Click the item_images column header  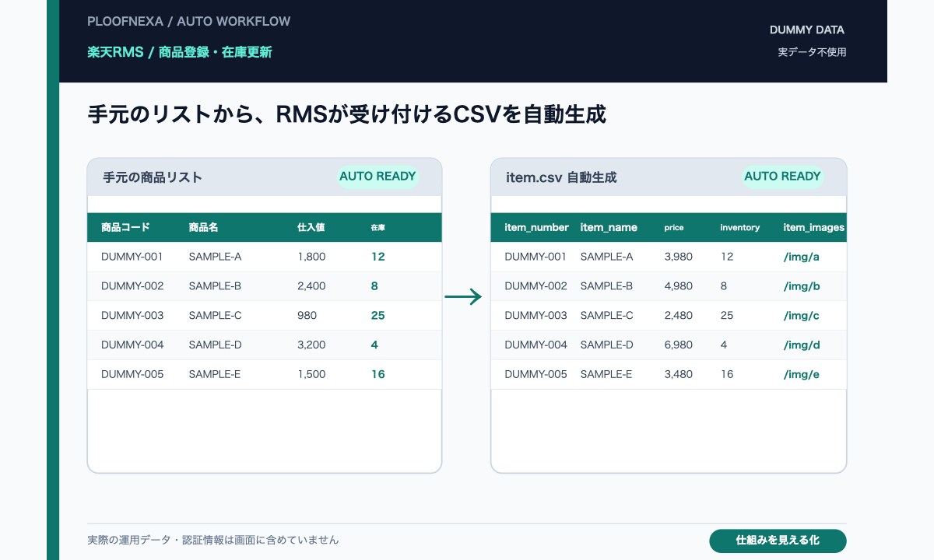pos(813,228)
